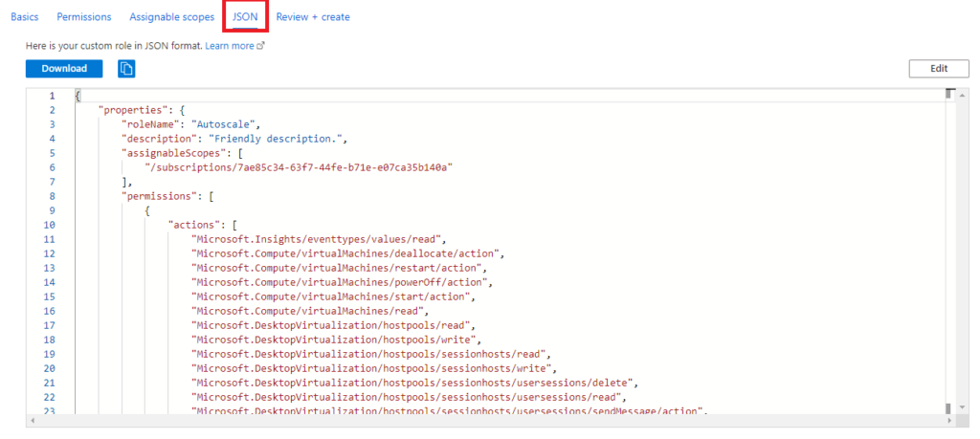Click the "actions" key on line 10
980x439 pixels.
click(194, 225)
